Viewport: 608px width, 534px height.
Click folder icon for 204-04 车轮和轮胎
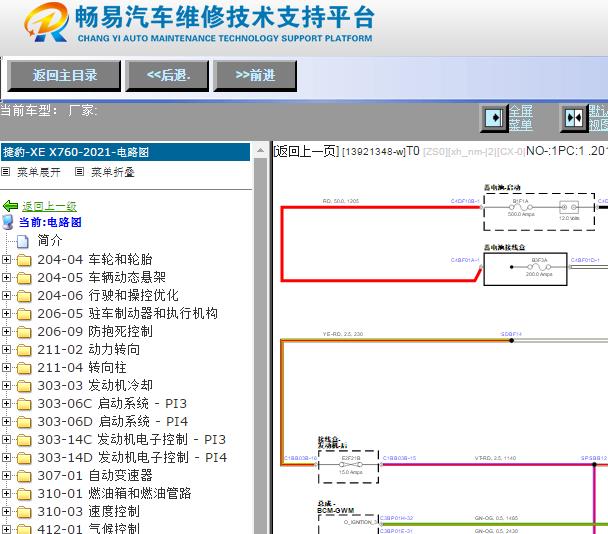(24, 260)
